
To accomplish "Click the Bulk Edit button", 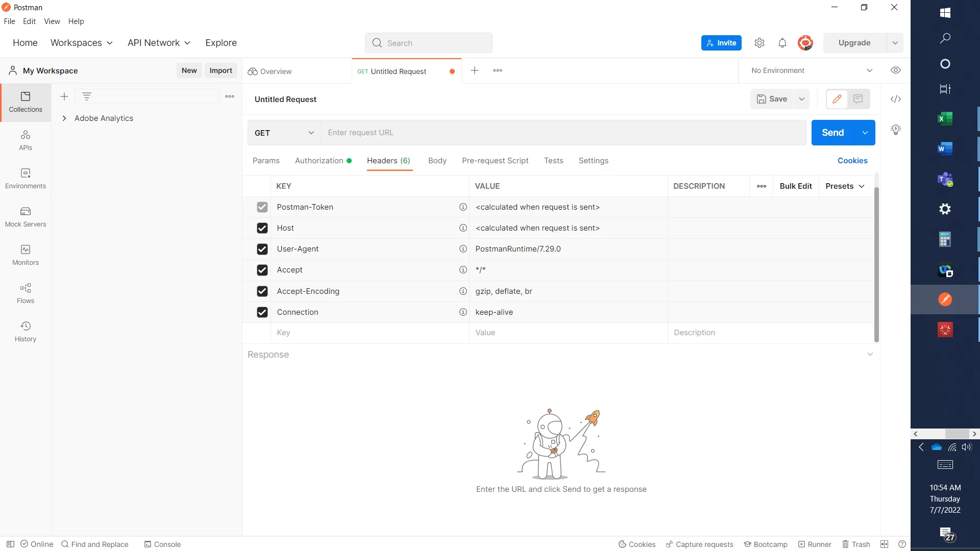I will coord(795,186).
